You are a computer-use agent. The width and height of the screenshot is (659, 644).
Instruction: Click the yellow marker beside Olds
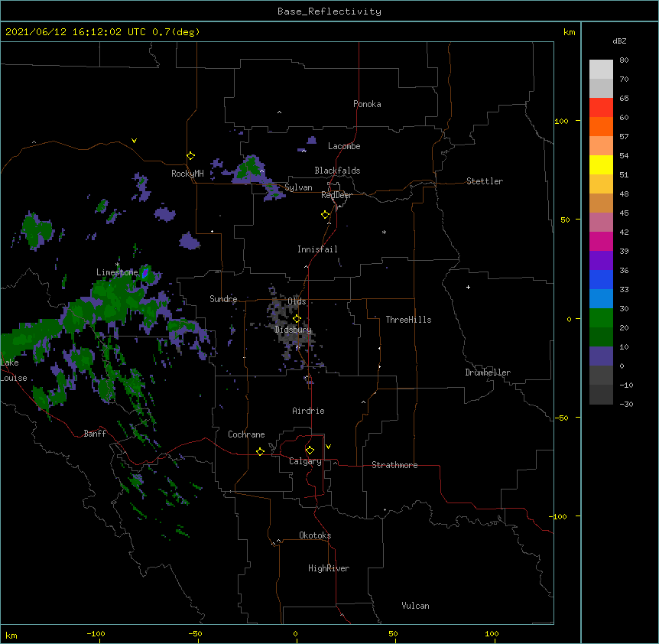[297, 318]
